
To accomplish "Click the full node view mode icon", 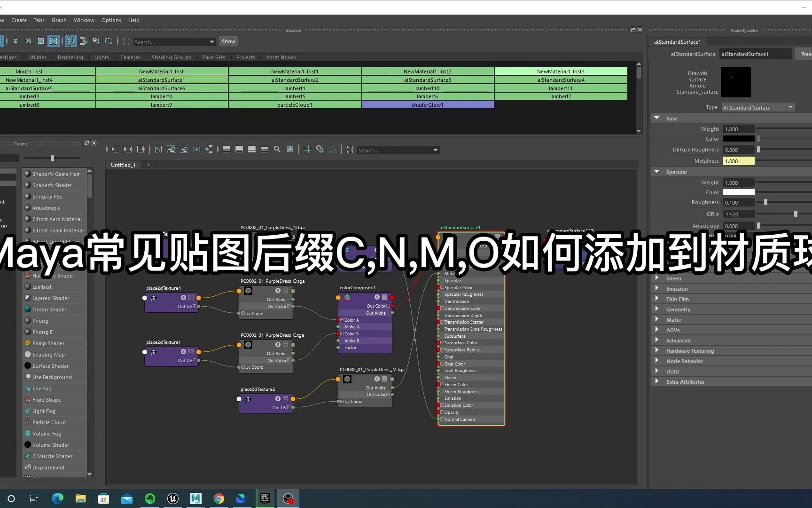I will 252,149.
